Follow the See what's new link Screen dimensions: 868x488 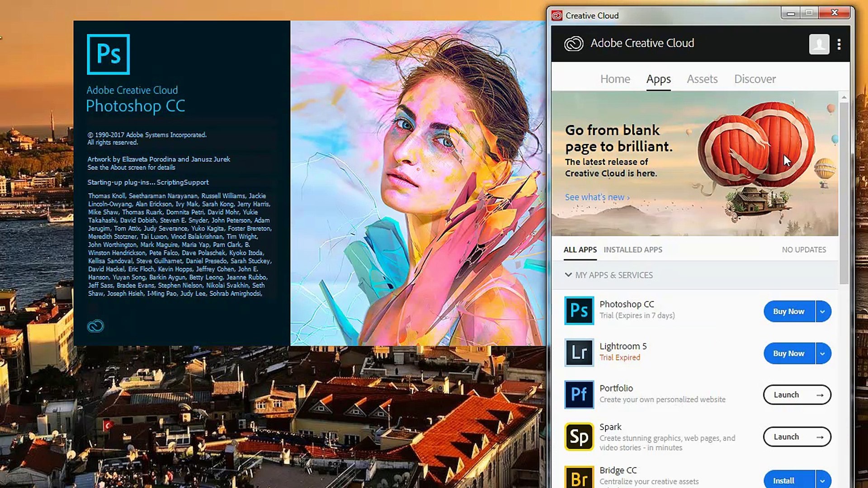click(597, 197)
